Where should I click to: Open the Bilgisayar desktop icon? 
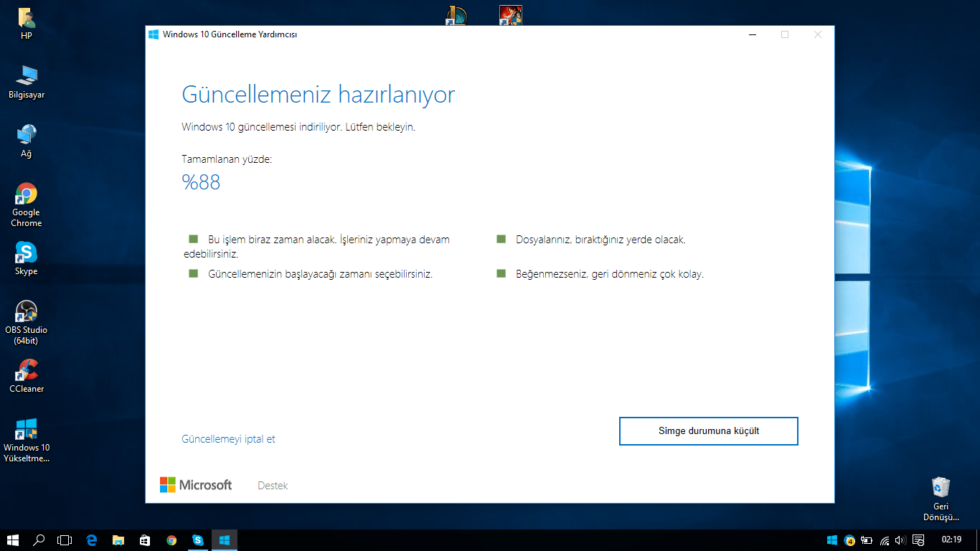pos(27,83)
